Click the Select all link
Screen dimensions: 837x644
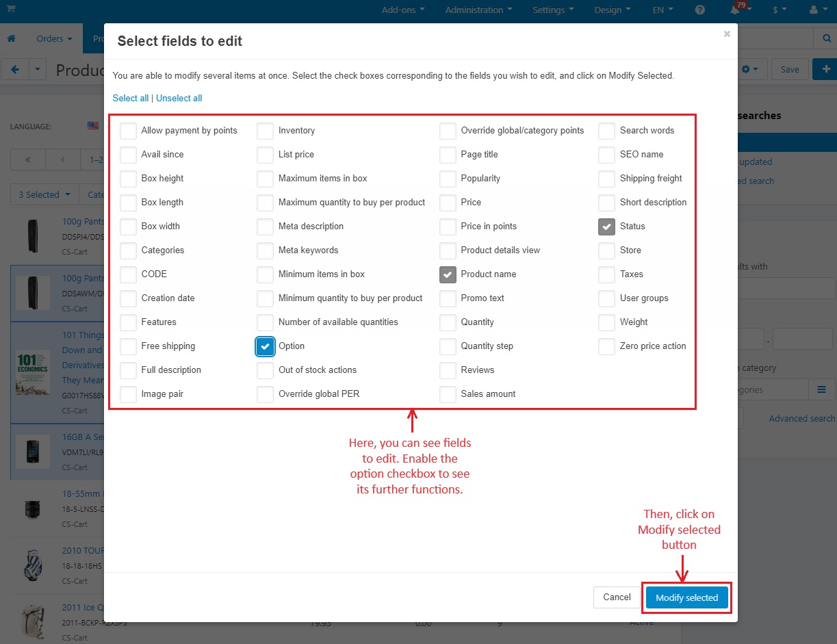[x=131, y=98]
